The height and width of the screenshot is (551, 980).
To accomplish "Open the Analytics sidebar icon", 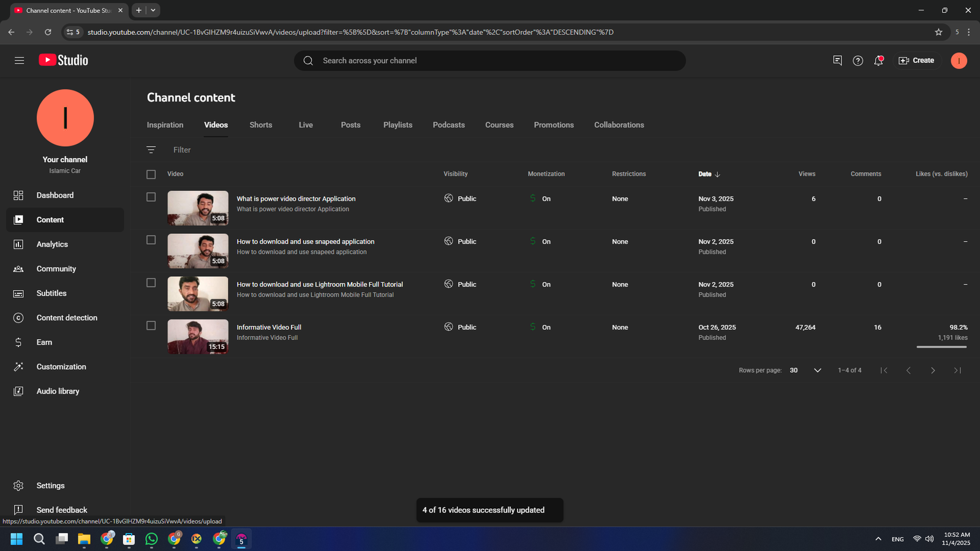I will (x=18, y=244).
